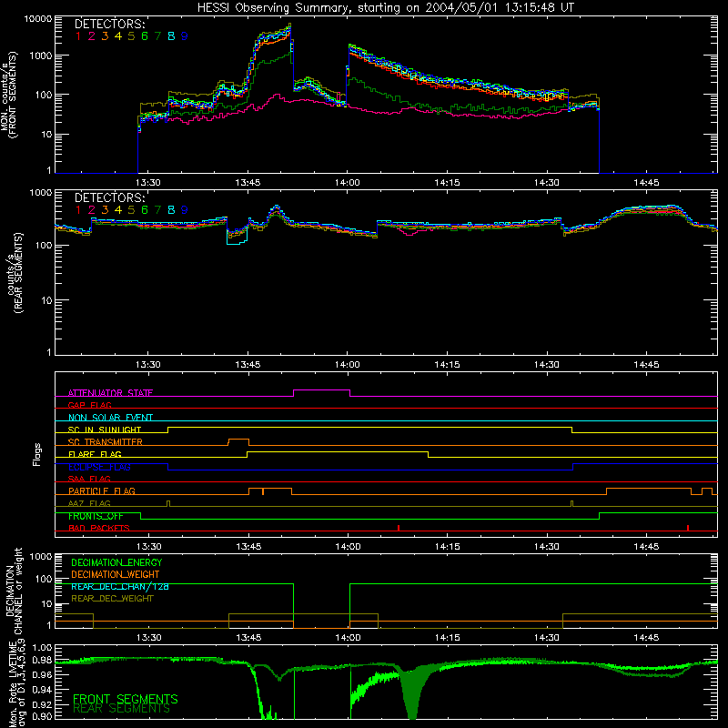Image resolution: width=728 pixels, height=728 pixels.
Task: Click the REAR_DEC_WEIGHT legend label
Action: 112,599
